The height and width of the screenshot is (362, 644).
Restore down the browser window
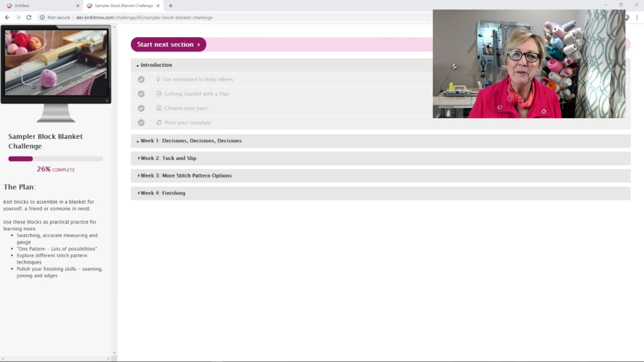tap(621, 5)
